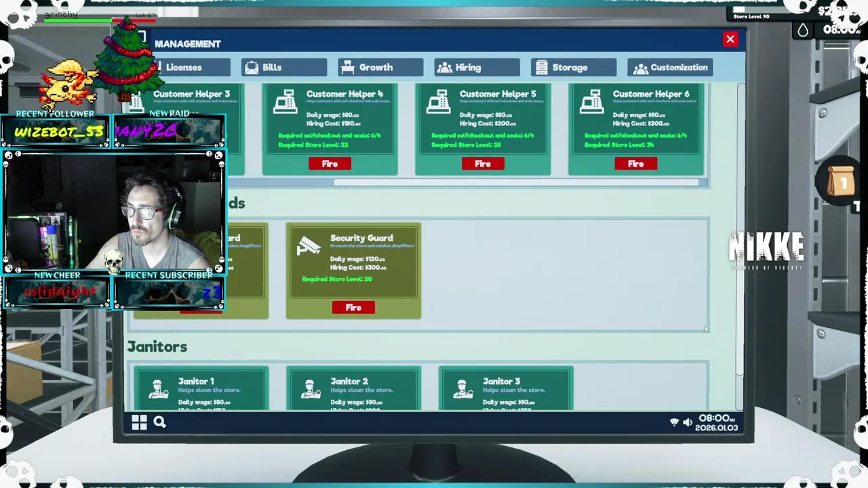The image size is (868, 488).
Task: Go to the Storage tab
Action: (x=574, y=68)
